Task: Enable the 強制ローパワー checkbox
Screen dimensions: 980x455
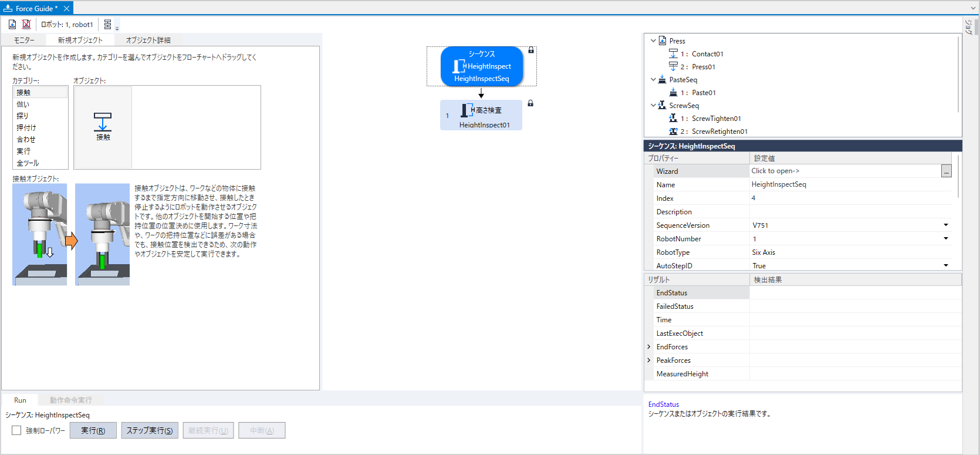Action: (16, 430)
